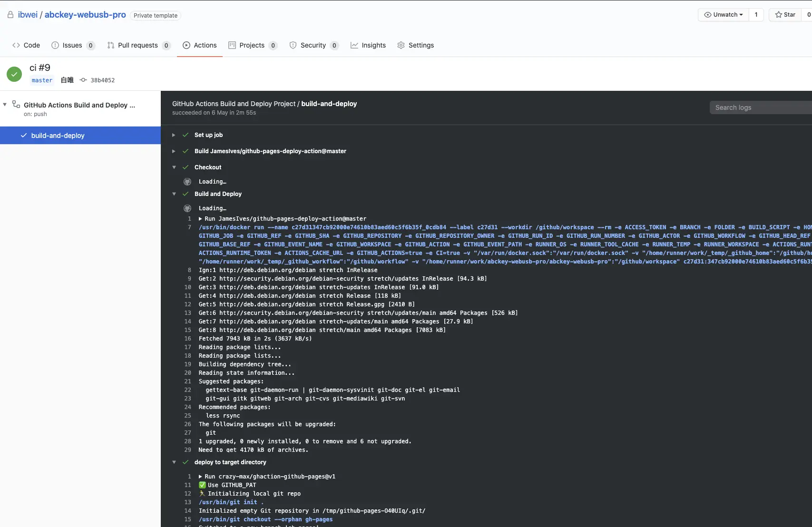Click the 'succeeded on 6 May in 2m 55s' text
Image resolution: width=812 pixels, height=527 pixels.
click(x=214, y=113)
